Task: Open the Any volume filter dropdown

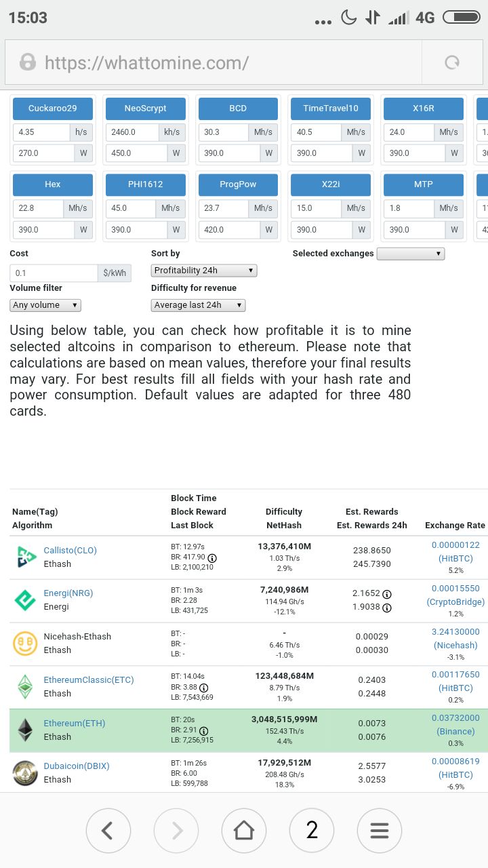Action: [45, 305]
